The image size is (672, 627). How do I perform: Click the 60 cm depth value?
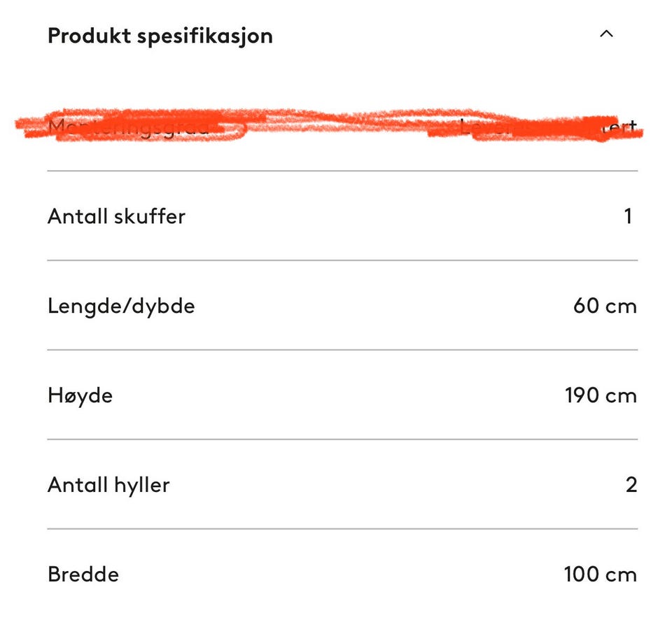point(605,306)
